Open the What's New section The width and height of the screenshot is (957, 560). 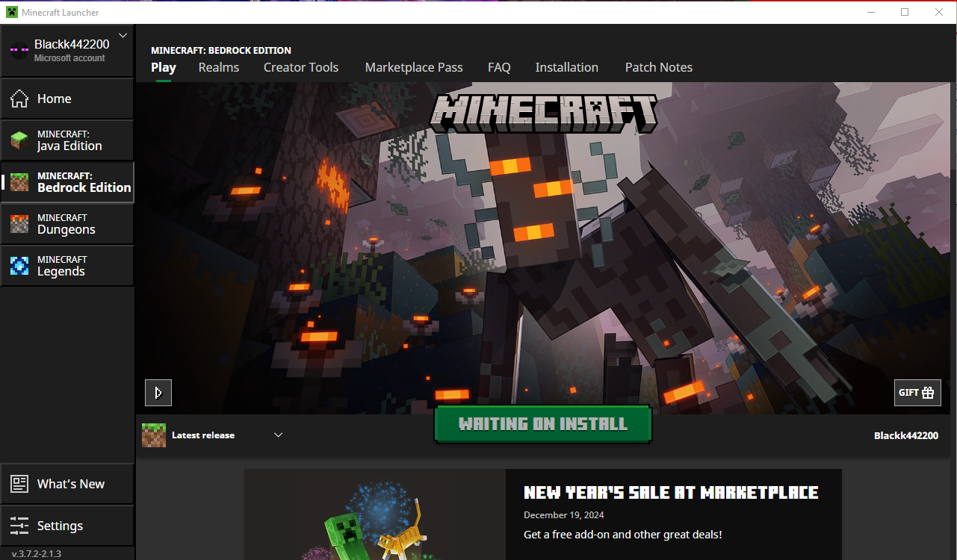[67, 484]
